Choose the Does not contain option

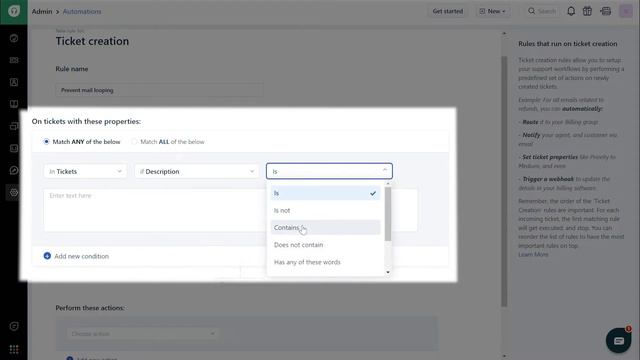(325, 245)
